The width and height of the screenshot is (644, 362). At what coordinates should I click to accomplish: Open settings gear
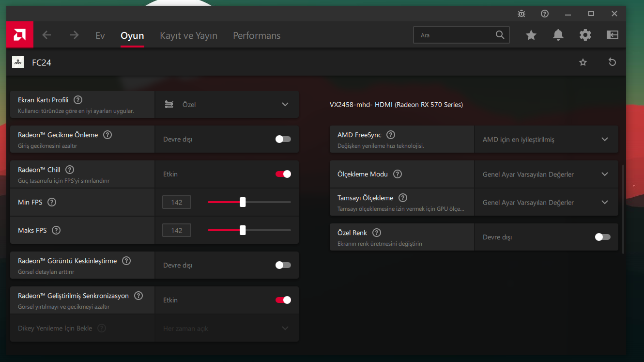pos(585,35)
